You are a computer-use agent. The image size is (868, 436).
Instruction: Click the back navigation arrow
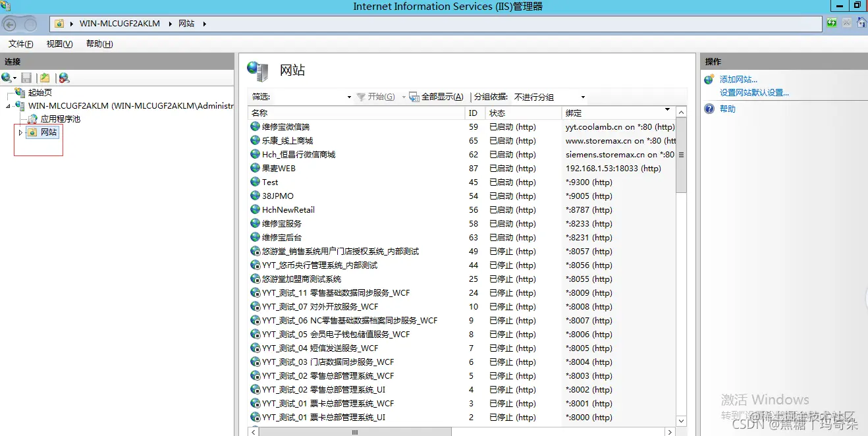(9, 24)
